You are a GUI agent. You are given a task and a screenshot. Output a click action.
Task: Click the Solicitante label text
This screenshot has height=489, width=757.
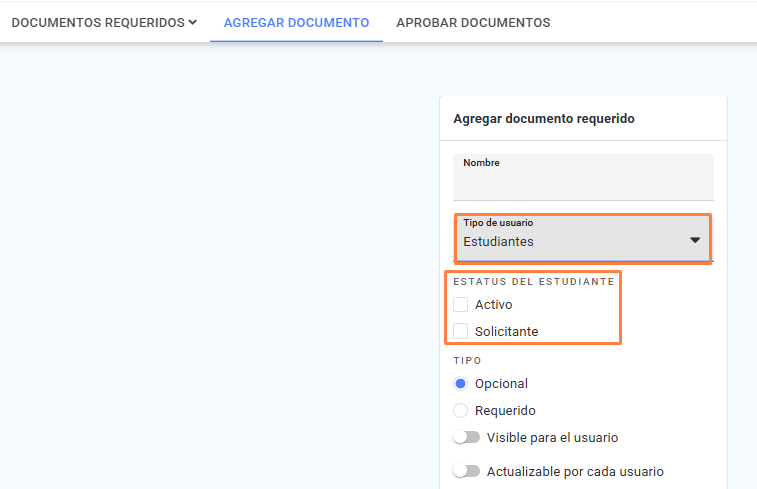(x=506, y=332)
